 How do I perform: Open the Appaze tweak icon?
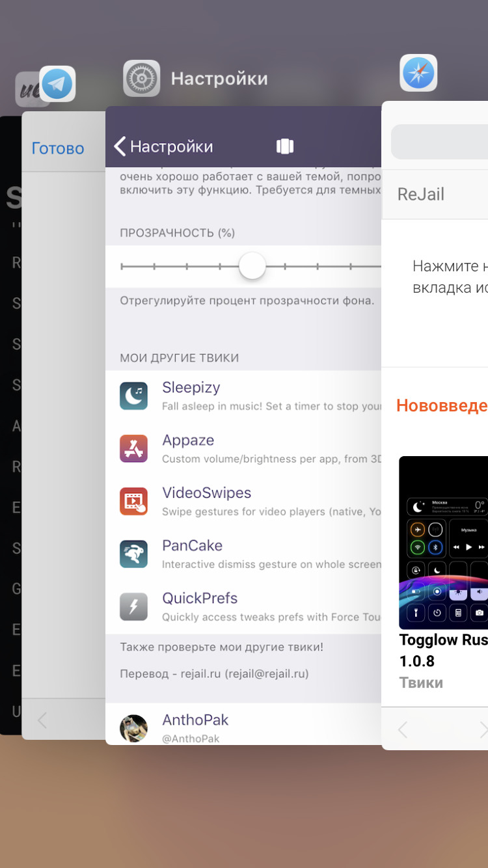click(x=134, y=448)
